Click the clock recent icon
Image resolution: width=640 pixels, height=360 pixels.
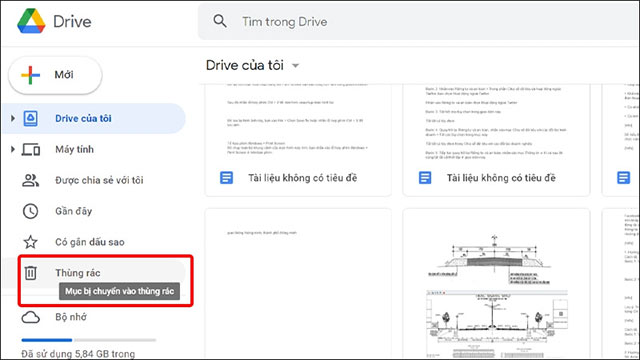tap(31, 211)
